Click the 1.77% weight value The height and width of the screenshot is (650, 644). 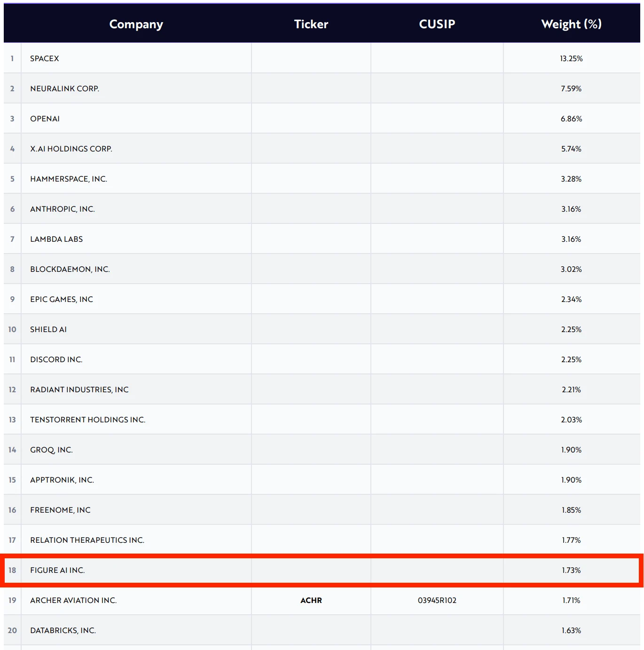click(x=571, y=540)
